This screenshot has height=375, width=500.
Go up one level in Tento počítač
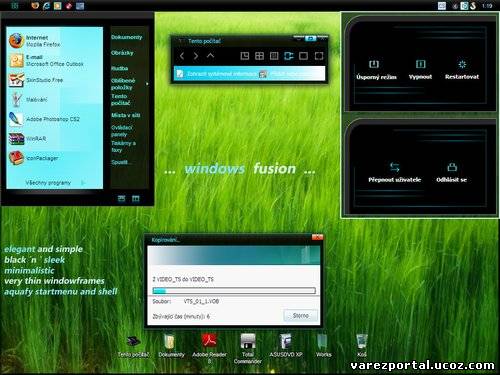(210, 55)
